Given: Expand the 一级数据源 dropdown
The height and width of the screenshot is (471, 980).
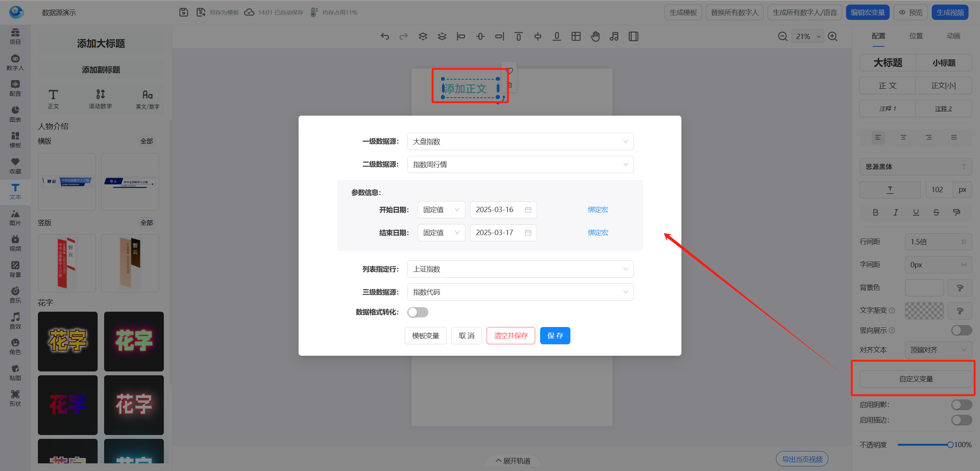Looking at the screenshot, I should [520, 142].
